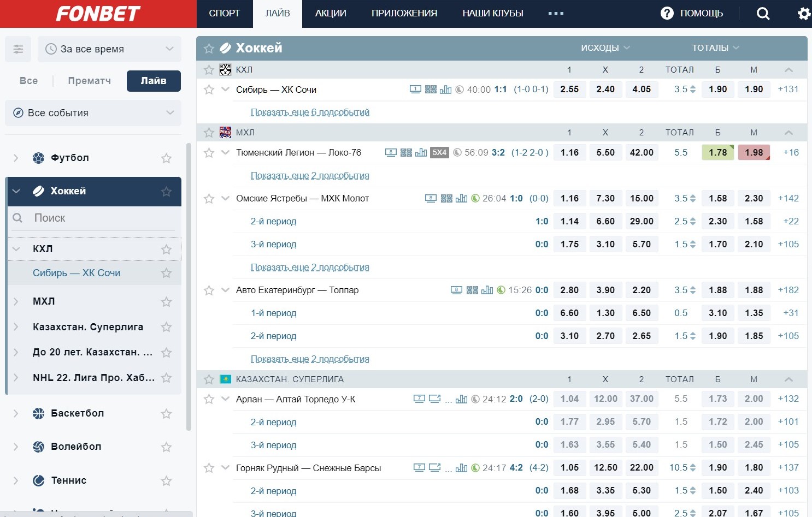
Task: Open statistics chart icon for Тюменский Легион match
Action: click(x=421, y=153)
